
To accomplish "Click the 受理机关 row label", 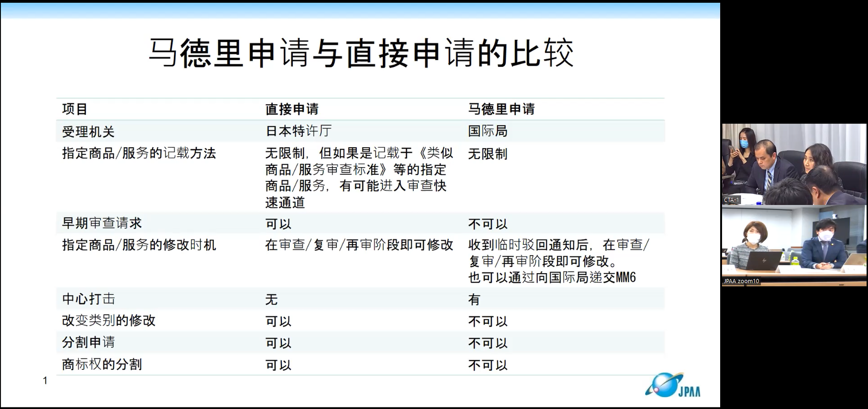I will coord(88,132).
